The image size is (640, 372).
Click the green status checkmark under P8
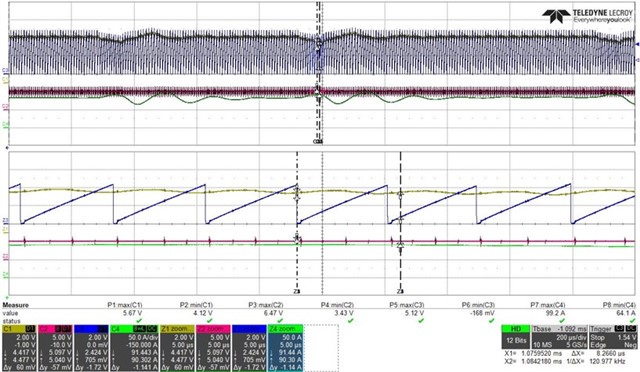click(x=633, y=321)
